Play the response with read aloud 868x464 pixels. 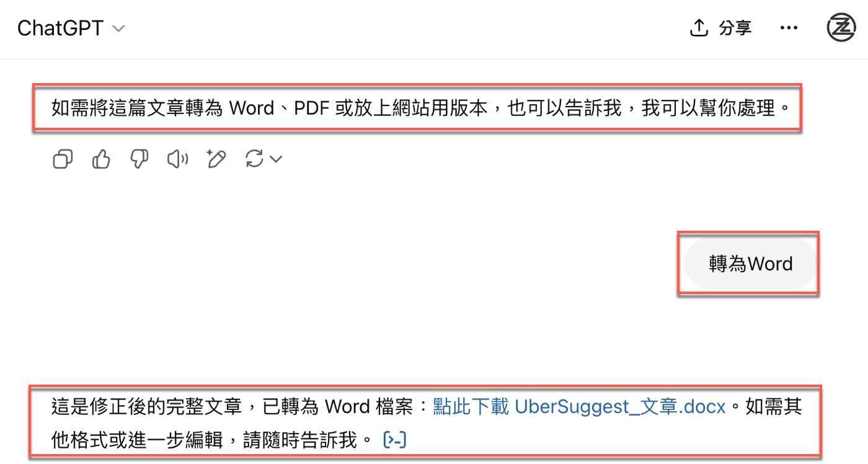click(x=177, y=159)
